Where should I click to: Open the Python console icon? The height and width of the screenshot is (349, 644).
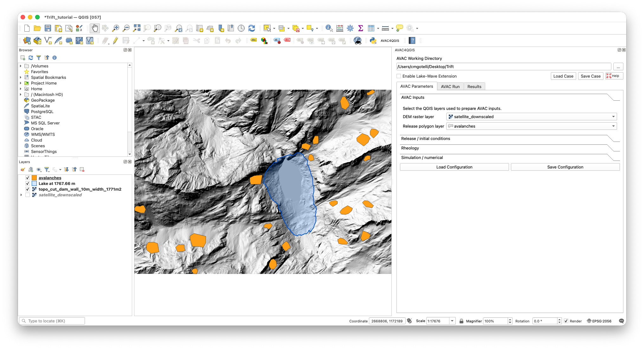coord(373,41)
